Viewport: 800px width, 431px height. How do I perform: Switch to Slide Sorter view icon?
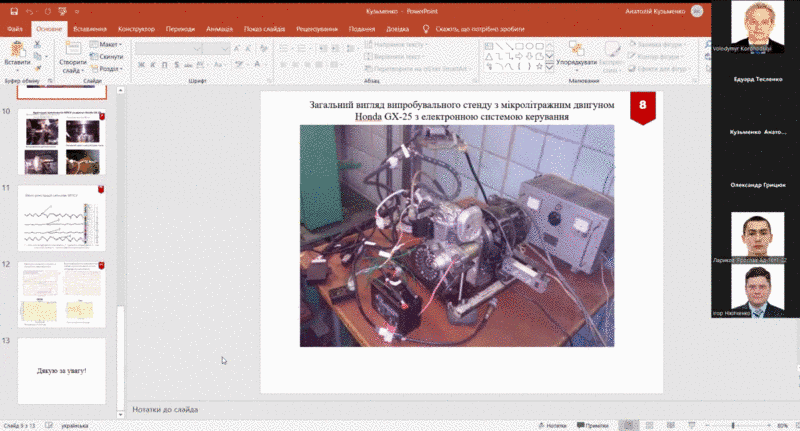(649, 425)
